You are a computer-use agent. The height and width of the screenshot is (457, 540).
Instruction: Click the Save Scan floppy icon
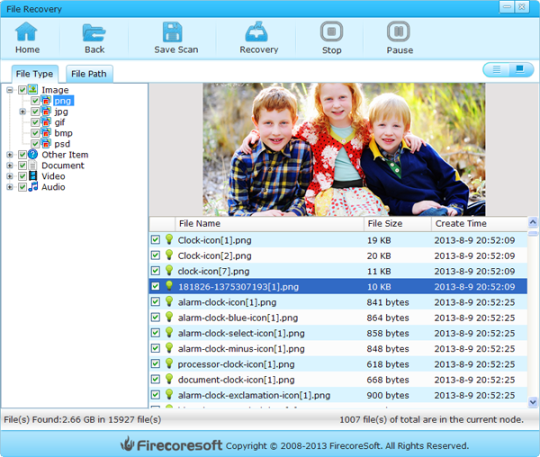point(172,32)
